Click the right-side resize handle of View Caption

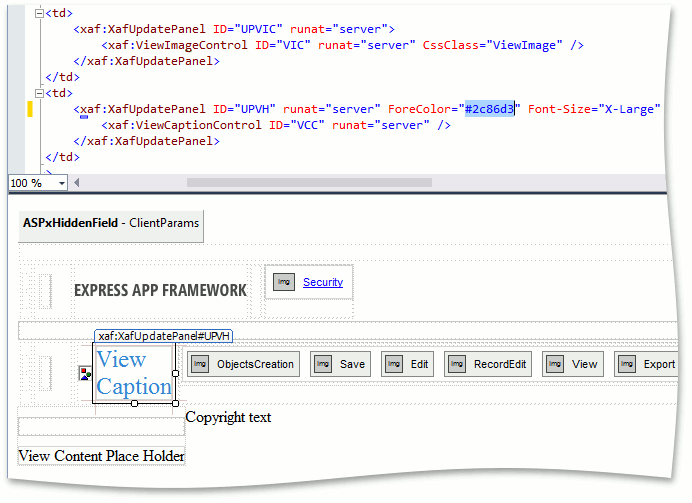(x=175, y=373)
